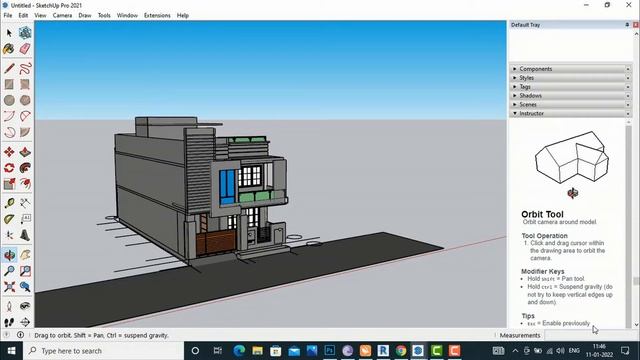The height and width of the screenshot is (360, 640).
Task: Select the 3 Point Arc tool
Action: [9, 132]
